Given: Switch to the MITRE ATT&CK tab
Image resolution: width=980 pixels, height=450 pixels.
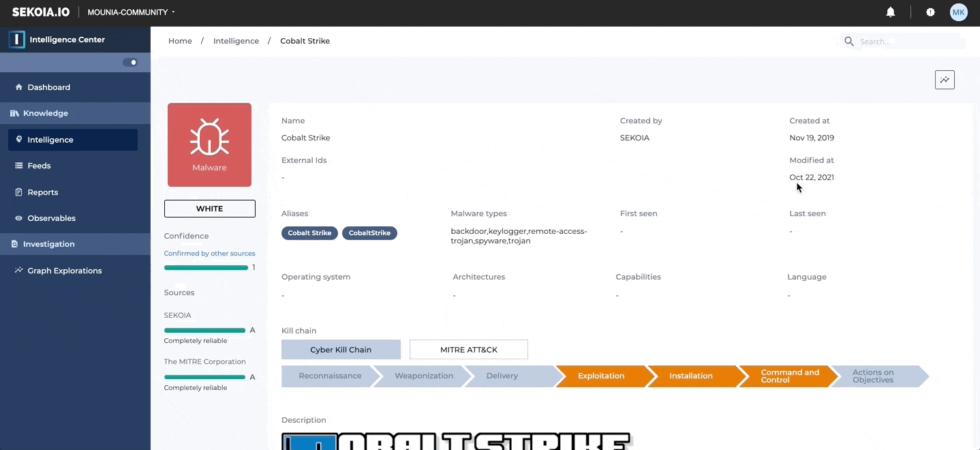Looking at the screenshot, I should coord(469,350).
